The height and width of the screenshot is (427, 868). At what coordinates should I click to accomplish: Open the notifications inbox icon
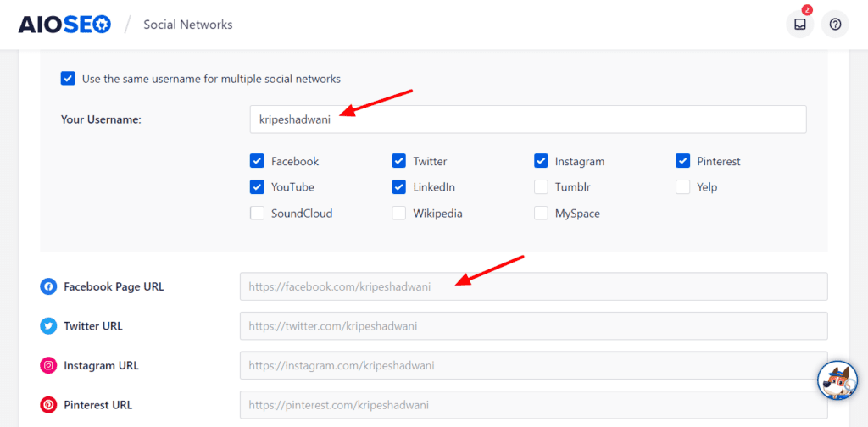click(x=799, y=25)
